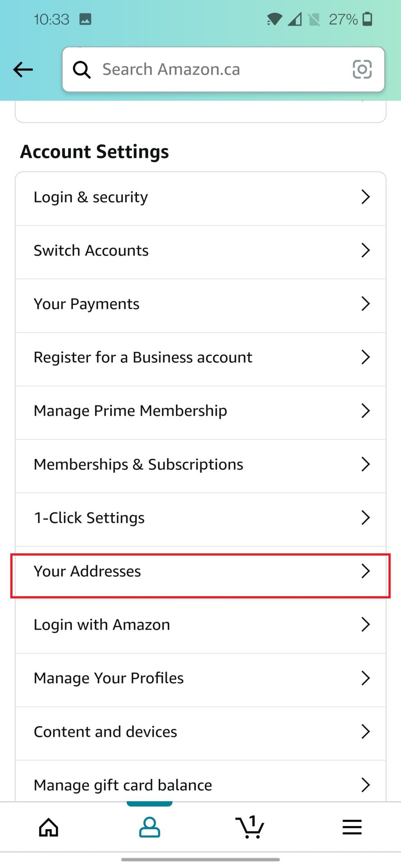The height and width of the screenshot is (868, 401).
Task: Tap the screenshot notification icon in status bar
Action: [85, 19]
